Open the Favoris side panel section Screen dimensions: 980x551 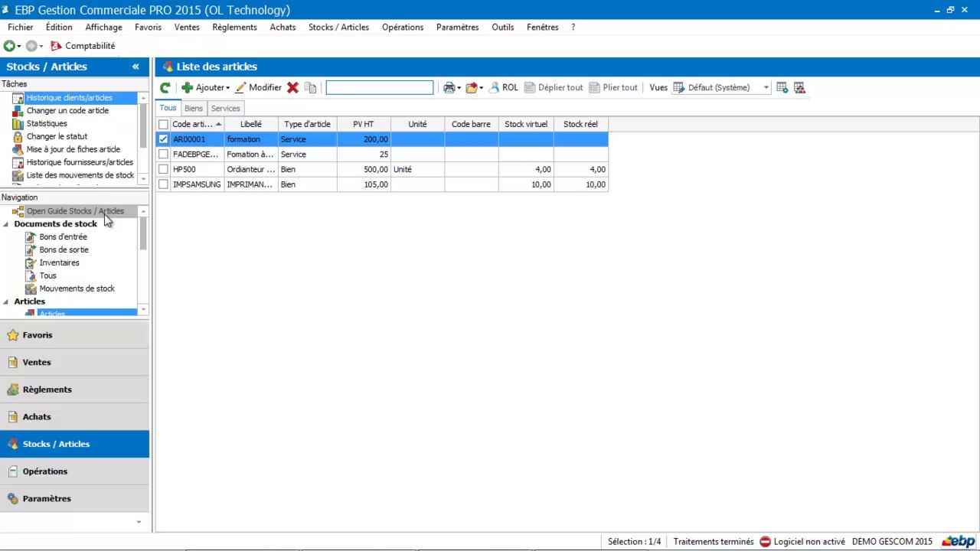[74, 335]
